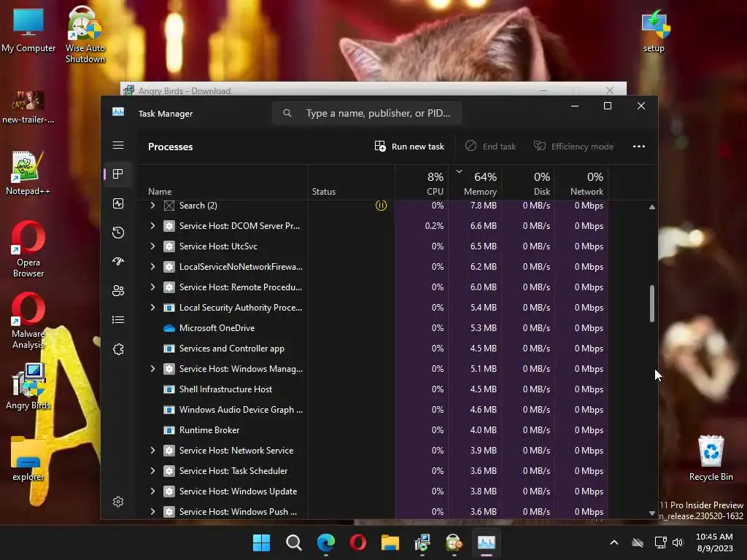
Task: Select Services and Controller app row
Action: [373, 349]
